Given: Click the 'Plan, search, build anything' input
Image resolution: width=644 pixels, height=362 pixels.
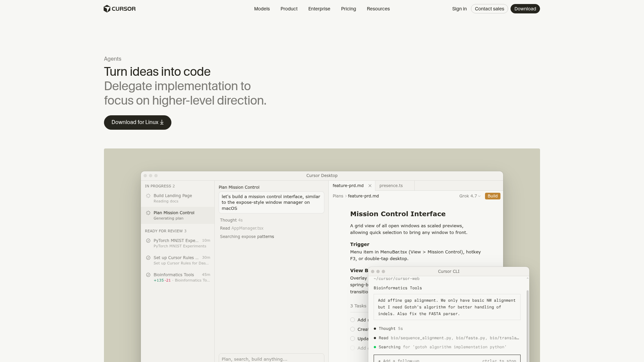Looking at the screenshot, I should click(271, 358).
